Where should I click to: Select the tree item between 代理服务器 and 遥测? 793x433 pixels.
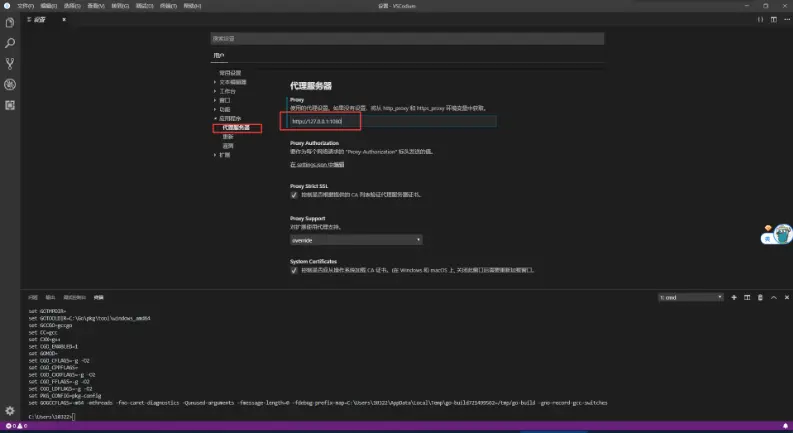[228, 137]
